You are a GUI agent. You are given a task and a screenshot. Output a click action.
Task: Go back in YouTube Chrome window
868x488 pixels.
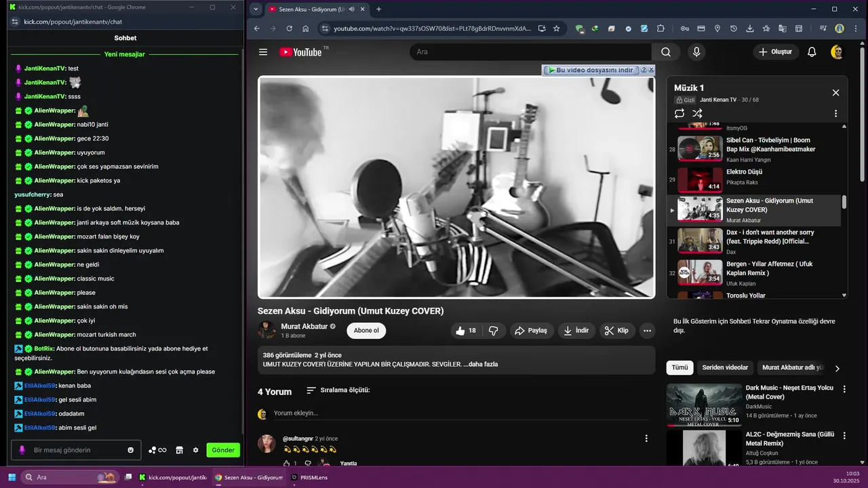point(257,28)
